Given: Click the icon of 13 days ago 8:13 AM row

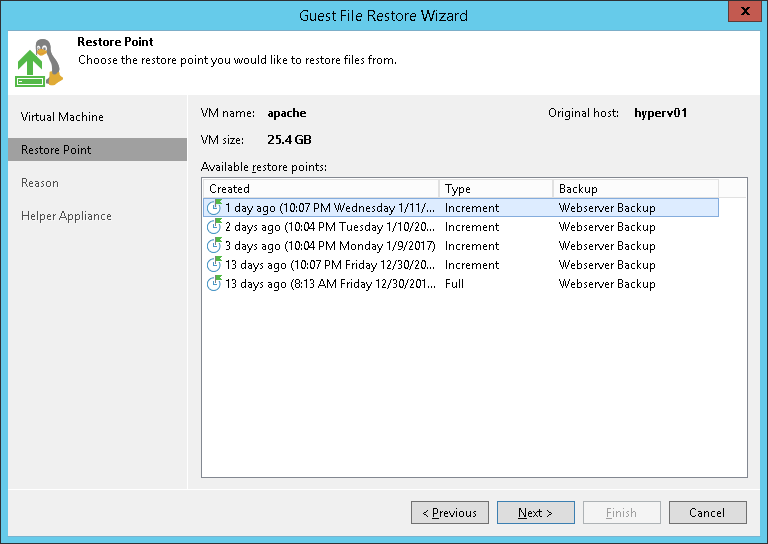Looking at the screenshot, I should (x=214, y=284).
